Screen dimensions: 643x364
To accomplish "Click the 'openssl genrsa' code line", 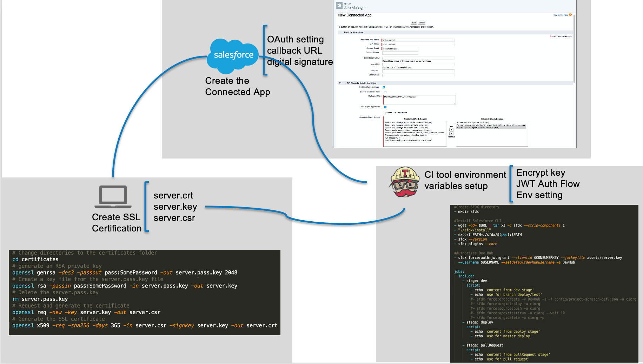I will (x=125, y=273).
